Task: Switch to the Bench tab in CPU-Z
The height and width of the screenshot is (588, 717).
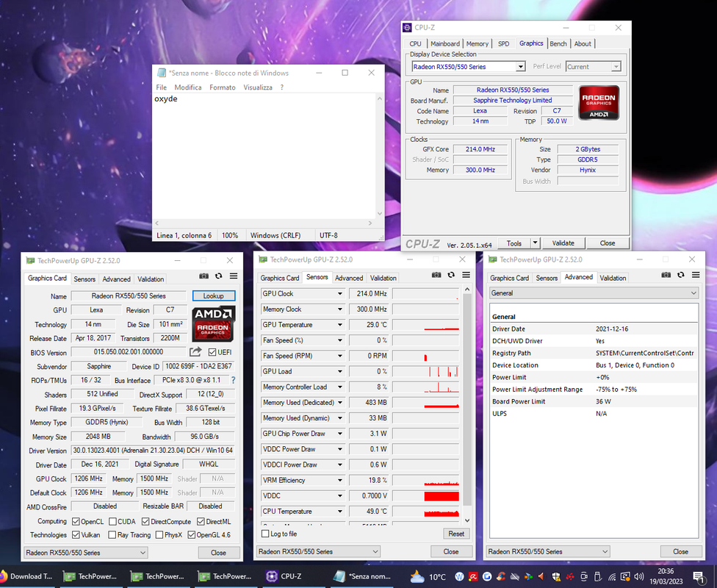Action: point(558,44)
